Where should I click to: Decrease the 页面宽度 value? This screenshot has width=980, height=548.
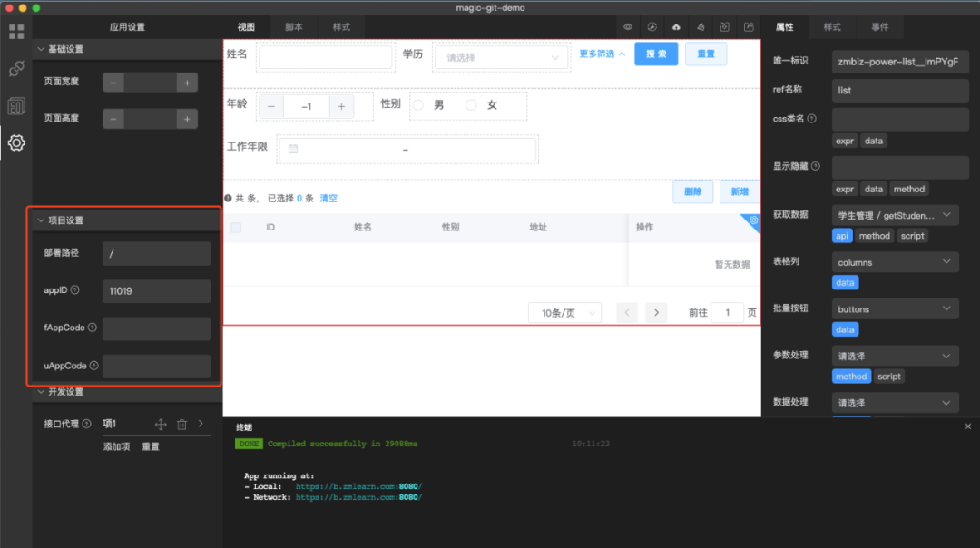[x=113, y=83]
